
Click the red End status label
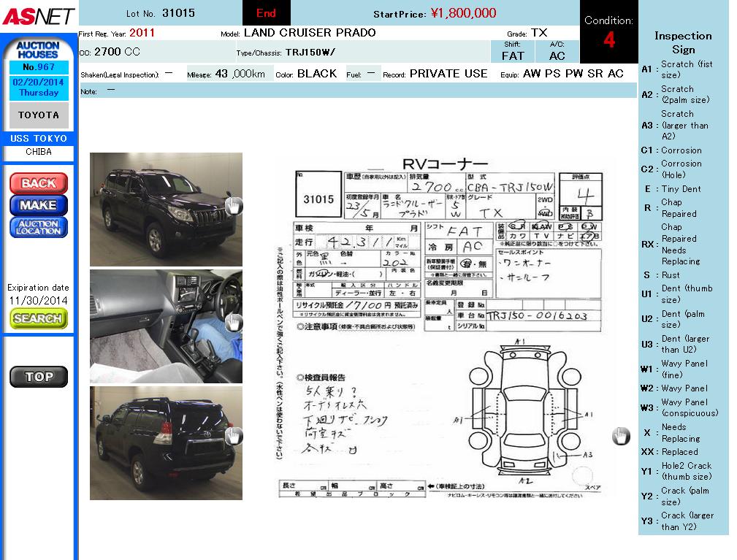click(x=266, y=13)
